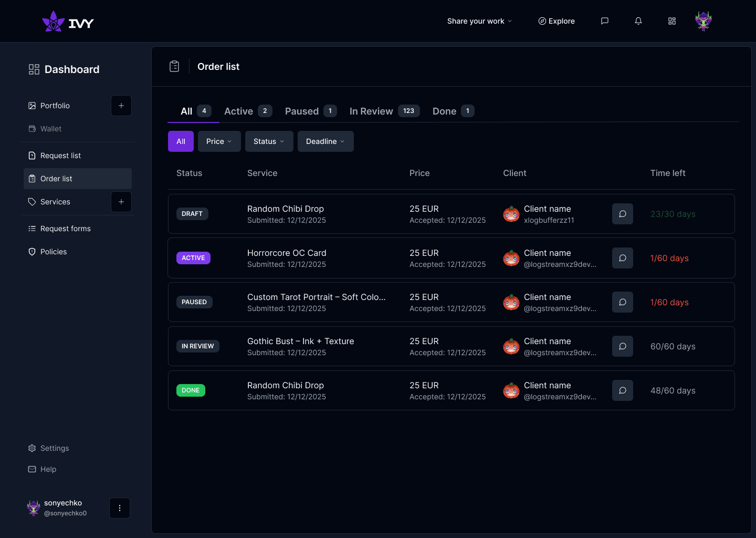756x538 pixels.
Task: Message client of Done Random Chibi Drop order
Action: (x=623, y=390)
